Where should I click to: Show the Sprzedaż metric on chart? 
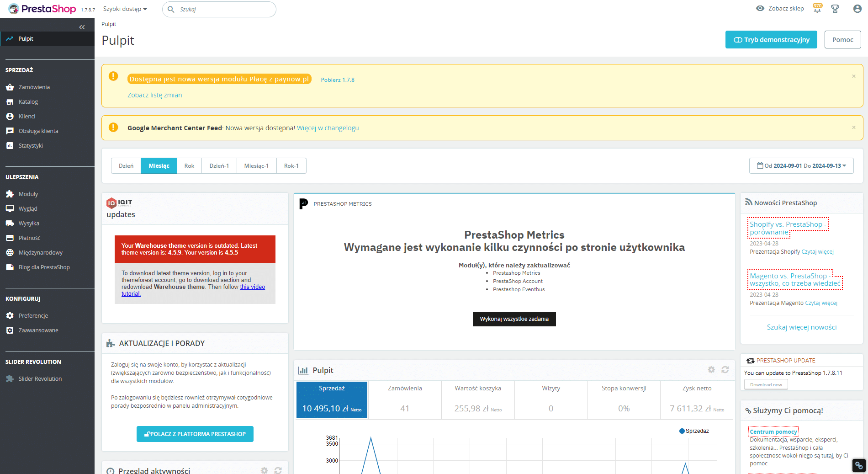(x=332, y=400)
